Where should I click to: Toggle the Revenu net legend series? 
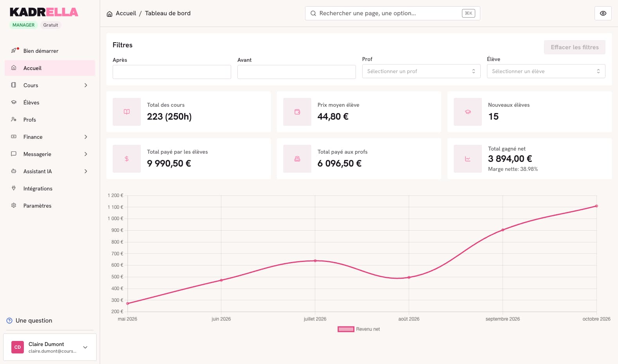[x=359, y=329]
